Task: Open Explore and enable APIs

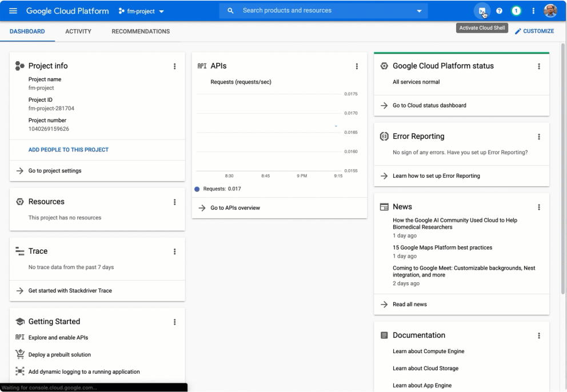Action: [58, 337]
